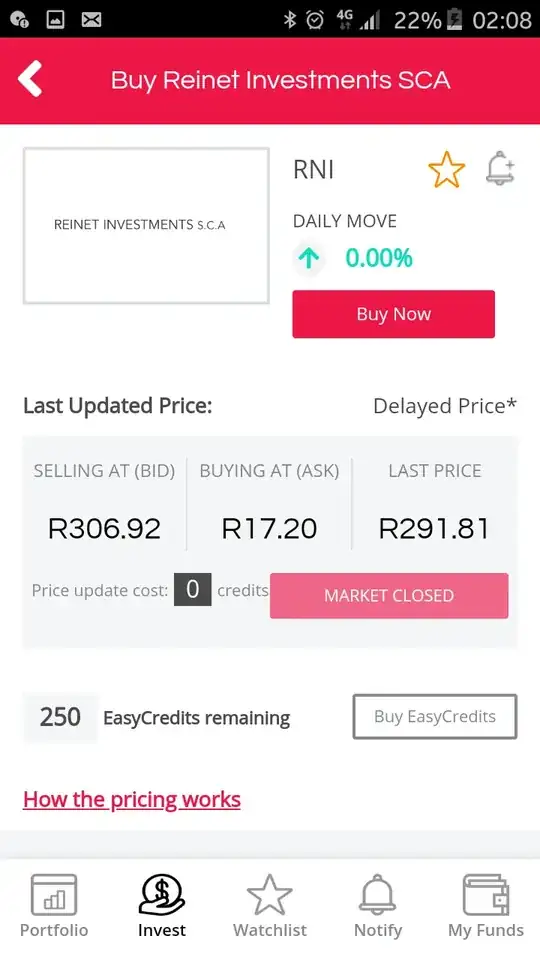Viewport: 540px width, 960px height.
Task: Click the Buy Now button
Action: click(394, 314)
